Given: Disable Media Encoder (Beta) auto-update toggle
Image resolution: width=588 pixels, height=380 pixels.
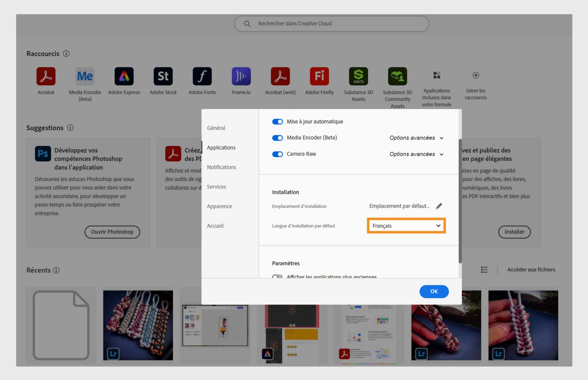Looking at the screenshot, I should (x=277, y=138).
